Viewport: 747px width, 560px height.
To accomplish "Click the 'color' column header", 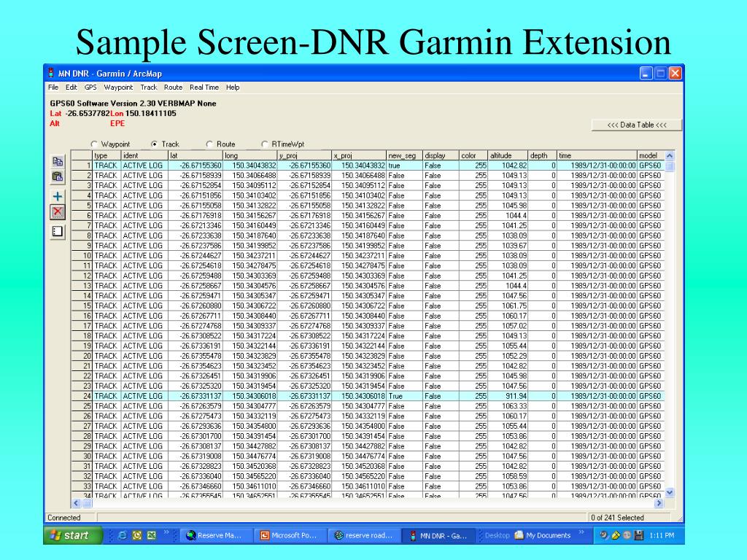I will click(x=473, y=155).
